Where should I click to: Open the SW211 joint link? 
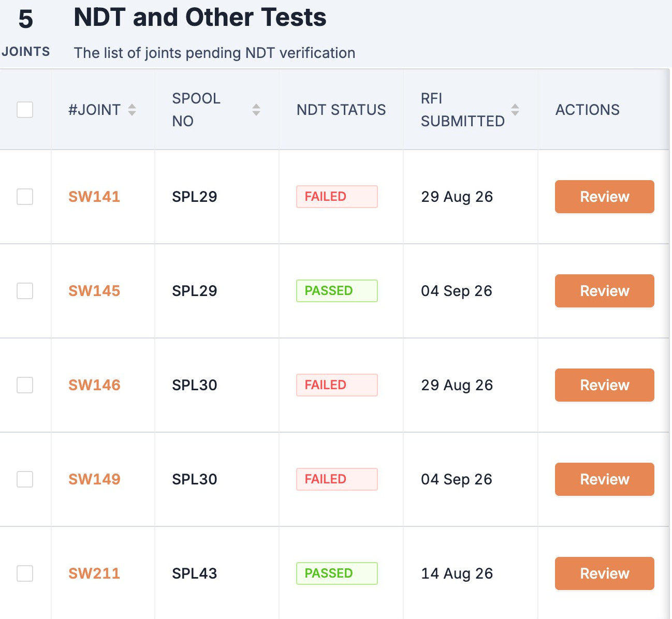click(94, 573)
